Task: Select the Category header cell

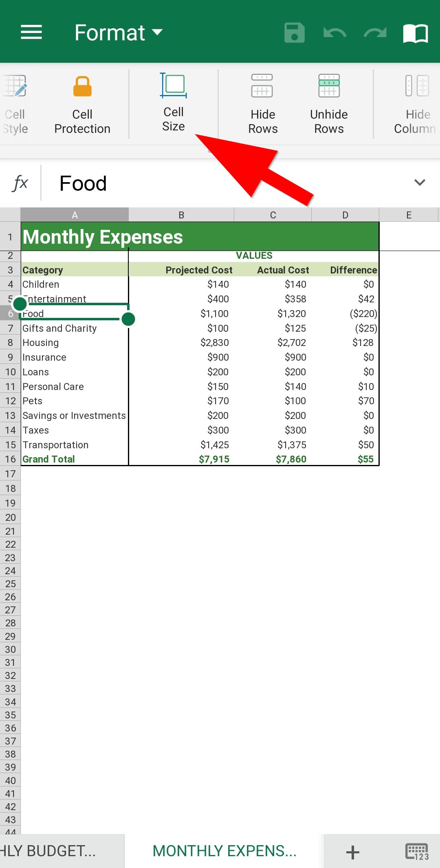Action: pos(75,270)
